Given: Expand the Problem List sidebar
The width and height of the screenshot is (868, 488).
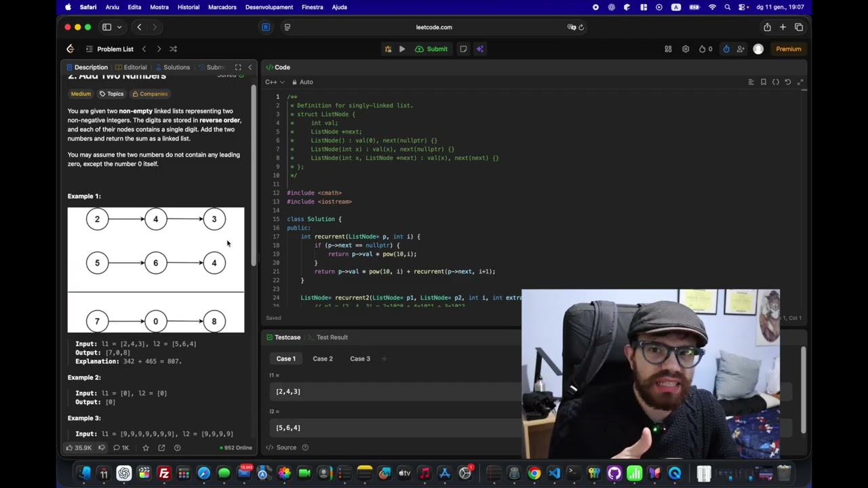Looking at the screenshot, I should (109, 49).
